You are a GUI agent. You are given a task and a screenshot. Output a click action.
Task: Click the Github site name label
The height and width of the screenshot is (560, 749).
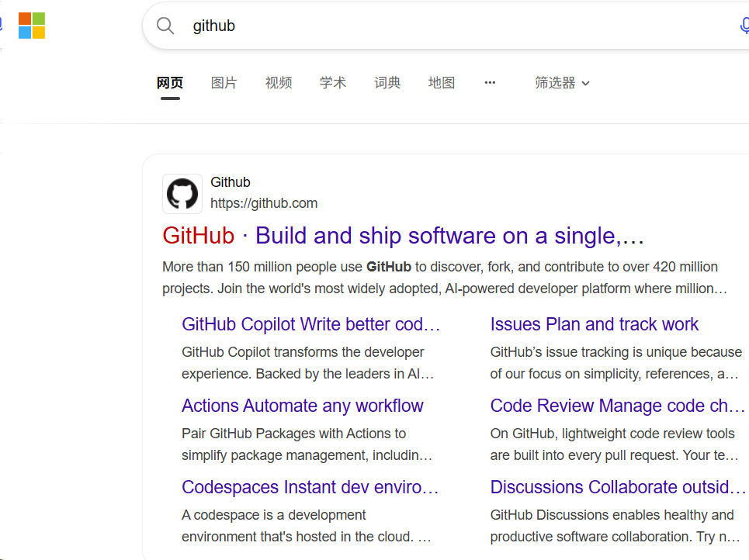(231, 182)
